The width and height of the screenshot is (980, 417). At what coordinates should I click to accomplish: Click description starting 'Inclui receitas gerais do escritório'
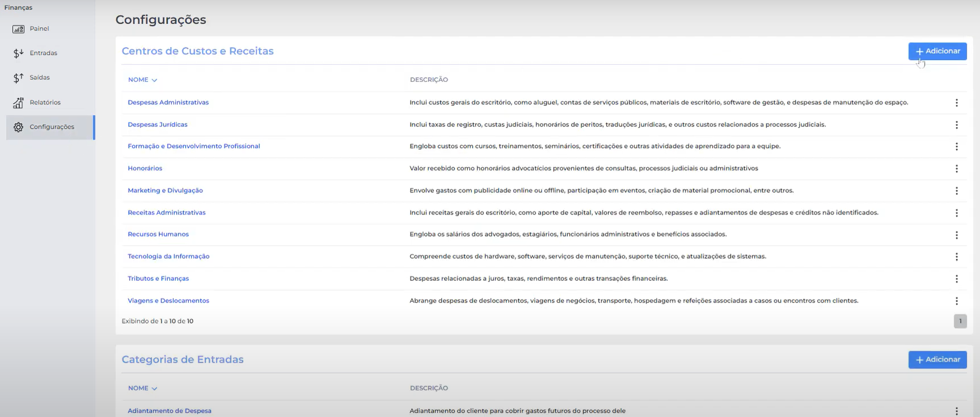(x=644, y=213)
